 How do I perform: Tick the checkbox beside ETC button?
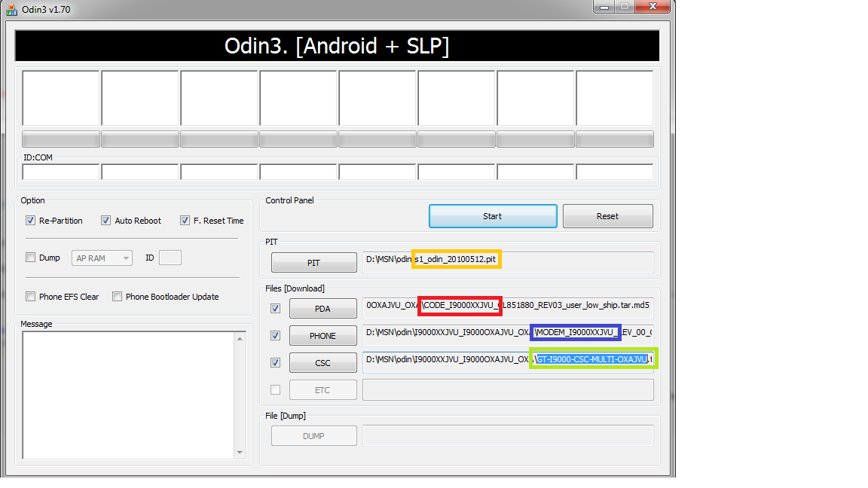coord(275,389)
